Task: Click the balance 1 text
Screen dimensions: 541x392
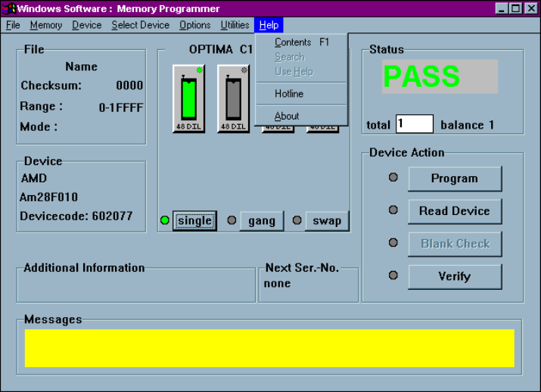Action: 467,125
